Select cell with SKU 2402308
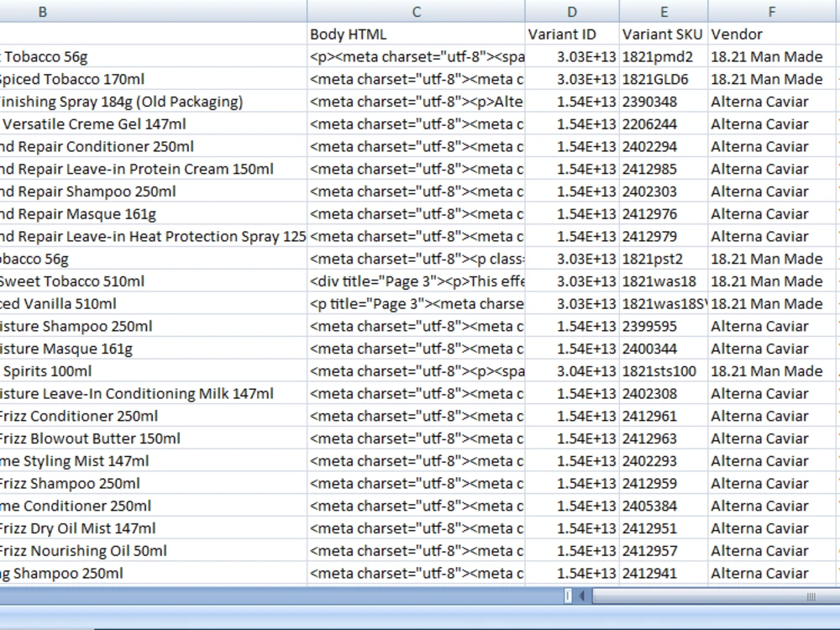 664,393
